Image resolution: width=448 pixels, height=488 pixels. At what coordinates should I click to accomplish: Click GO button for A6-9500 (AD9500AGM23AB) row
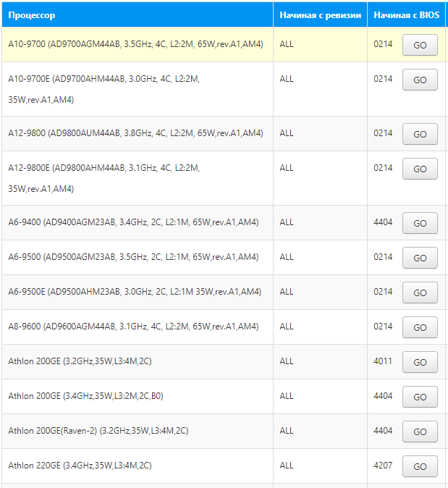(420, 258)
